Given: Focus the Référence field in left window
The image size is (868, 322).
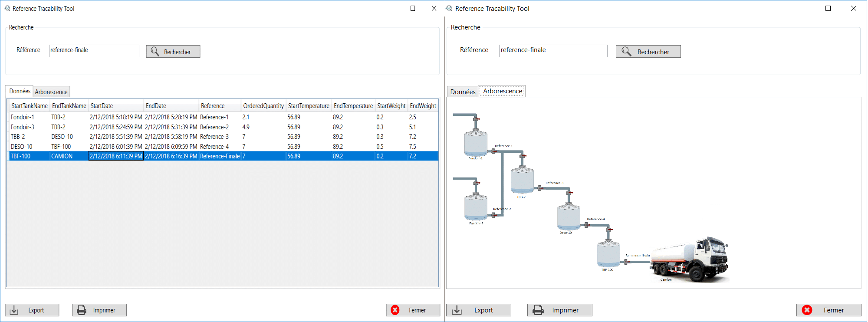Looking at the screenshot, I should (x=94, y=51).
